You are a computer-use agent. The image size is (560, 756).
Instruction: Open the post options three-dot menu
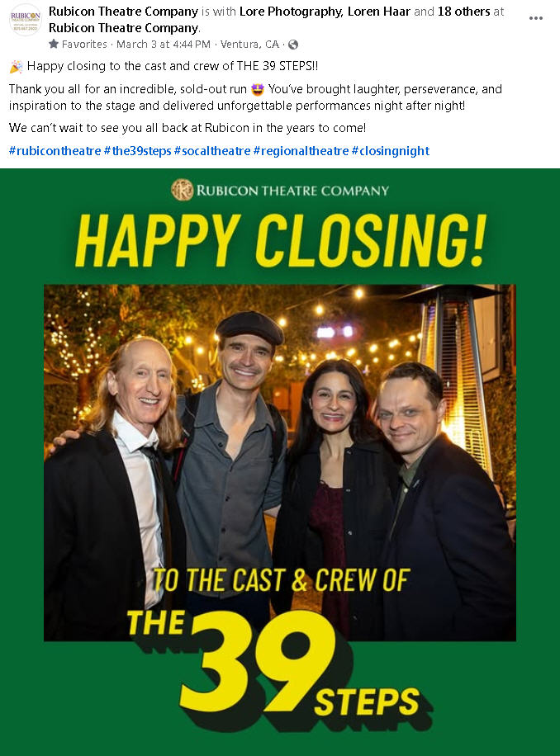535,18
